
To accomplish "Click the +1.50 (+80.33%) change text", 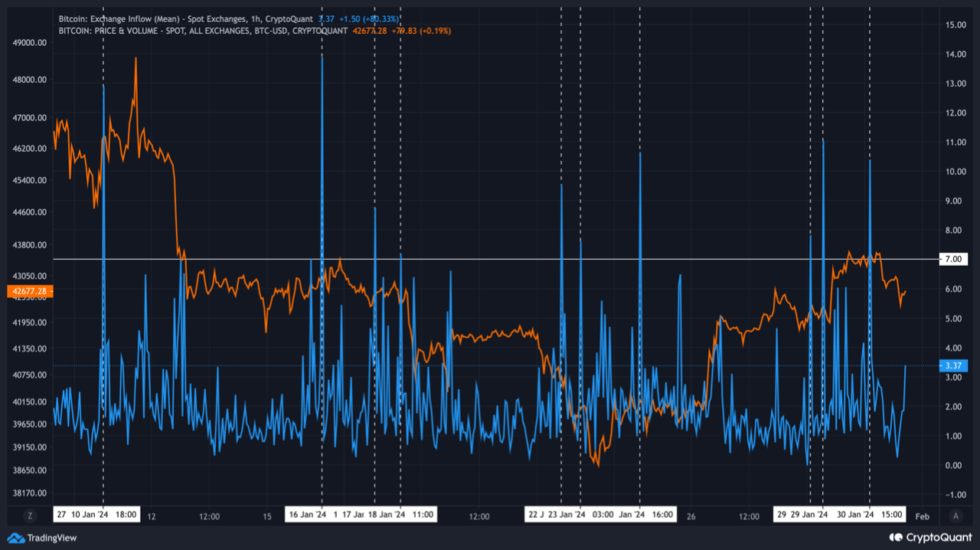I will click(369, 18).
